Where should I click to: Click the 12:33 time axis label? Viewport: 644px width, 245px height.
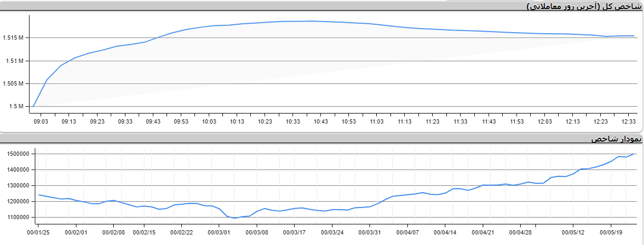628,122
